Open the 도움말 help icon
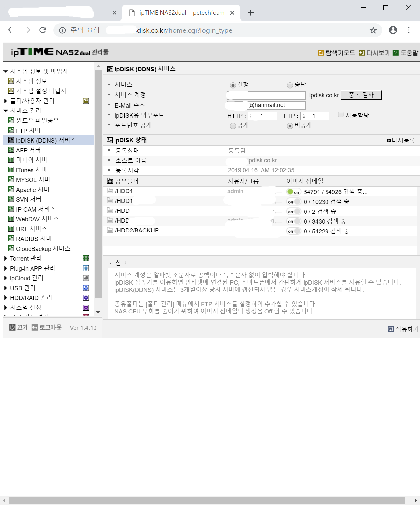 pos(396,53)
